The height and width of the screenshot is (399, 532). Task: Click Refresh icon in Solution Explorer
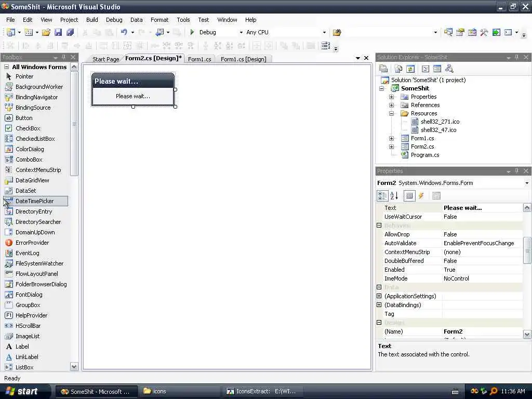coord(410,69)
